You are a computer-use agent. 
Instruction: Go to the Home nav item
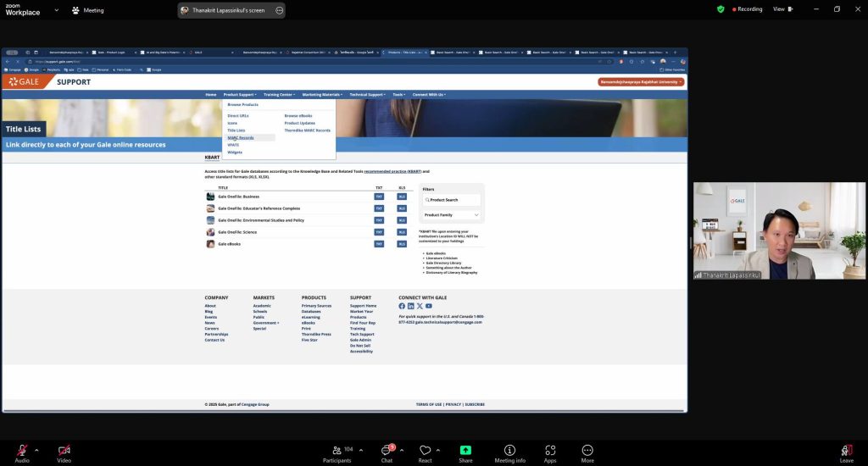pyautogui.click(x=211, y=95)
